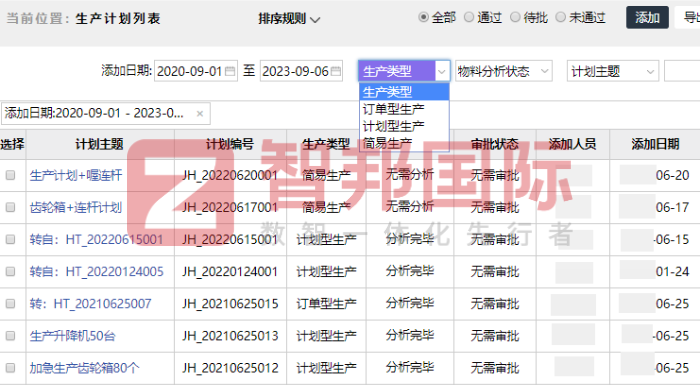Open the 计划主题 search field dropdown
The image size is (700, 385).
612,71
